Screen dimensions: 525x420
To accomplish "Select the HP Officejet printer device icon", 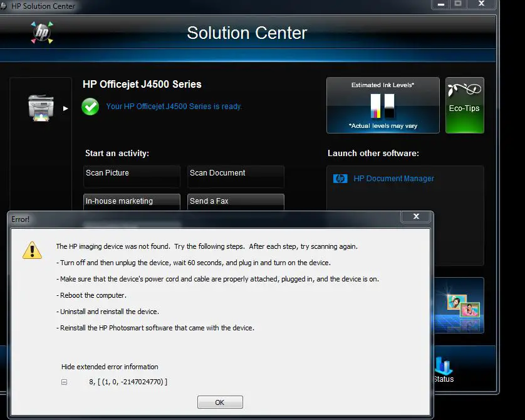I will (x=41, y=108).
